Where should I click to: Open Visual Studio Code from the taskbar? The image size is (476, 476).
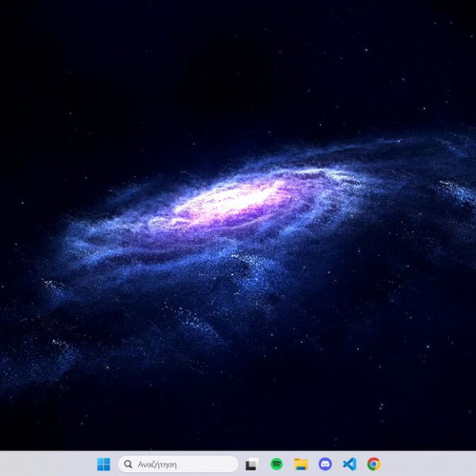point(349,465)
